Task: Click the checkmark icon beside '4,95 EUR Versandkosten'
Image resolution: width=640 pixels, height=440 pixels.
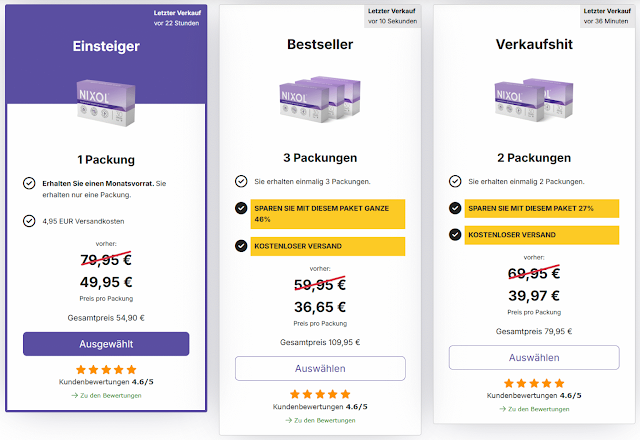Action: [29, 221]
